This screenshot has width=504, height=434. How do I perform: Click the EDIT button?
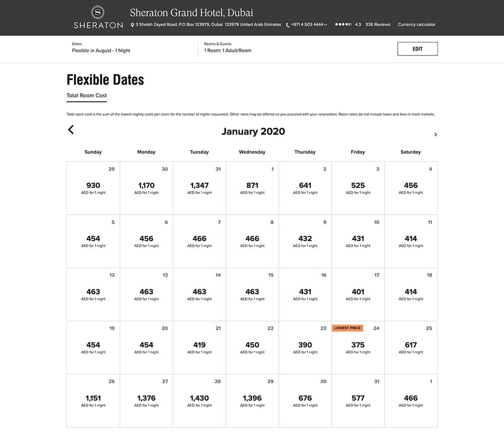pyautogui.click(x=417, y=48)
